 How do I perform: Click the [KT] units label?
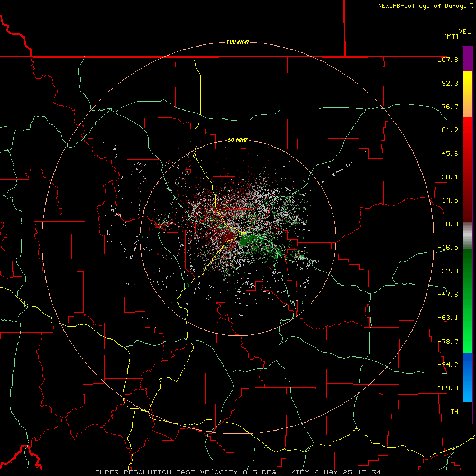click(x=451, y=36)
